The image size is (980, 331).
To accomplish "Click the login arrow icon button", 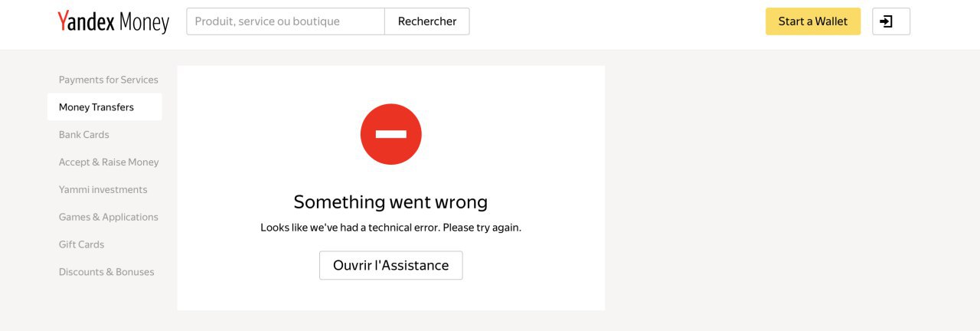I will [891, 21].
